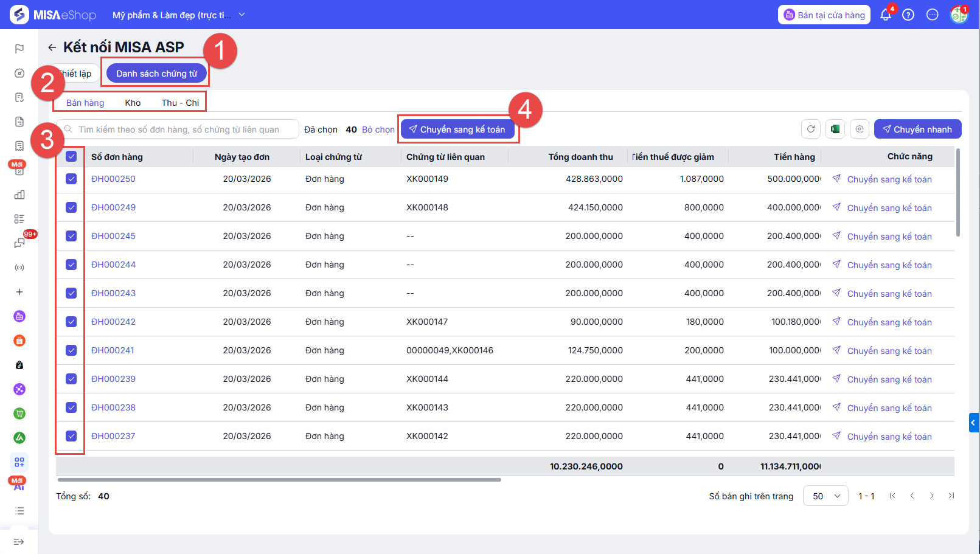Screen dimensions: 980x554
Task: Open the orange shopping bag channel icon
Action: point(19,341)
